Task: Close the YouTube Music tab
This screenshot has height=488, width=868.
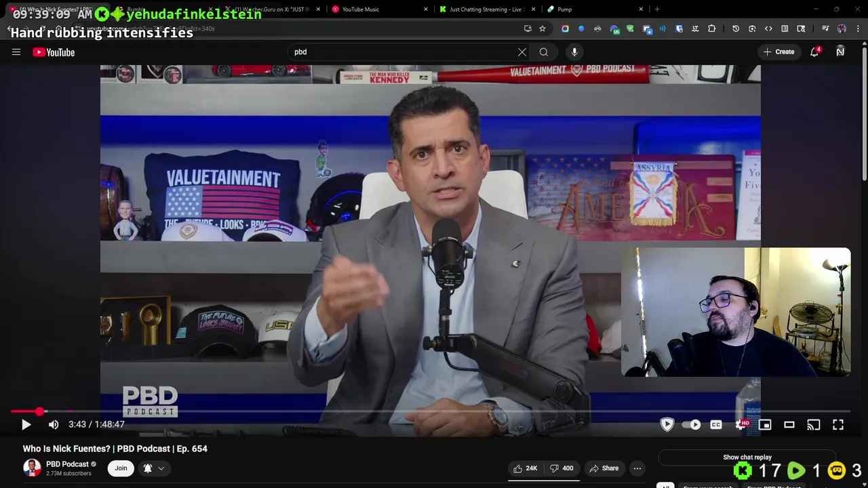Action: 426,9
